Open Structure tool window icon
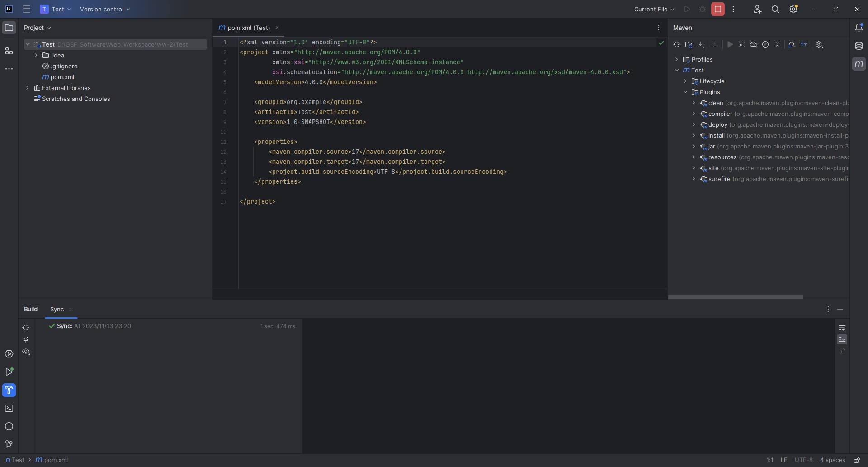Viewport: 868px width, 467px height. (9, 51)
